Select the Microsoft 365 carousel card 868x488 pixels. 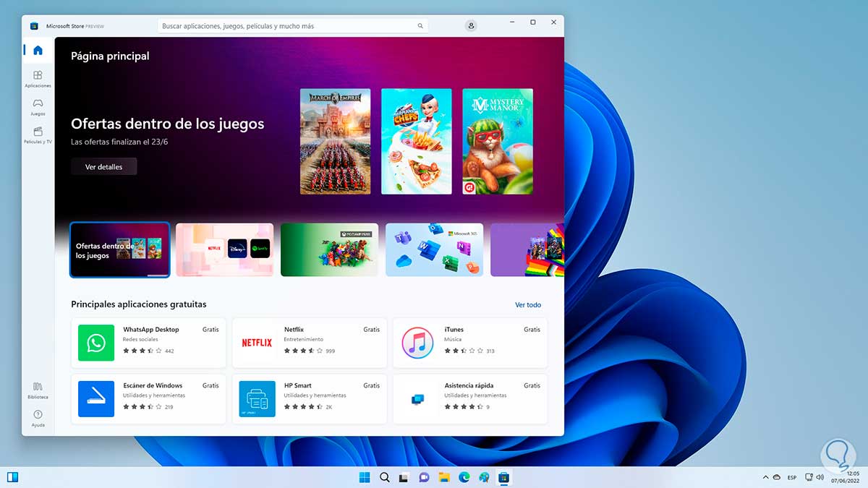click(434, 249)
